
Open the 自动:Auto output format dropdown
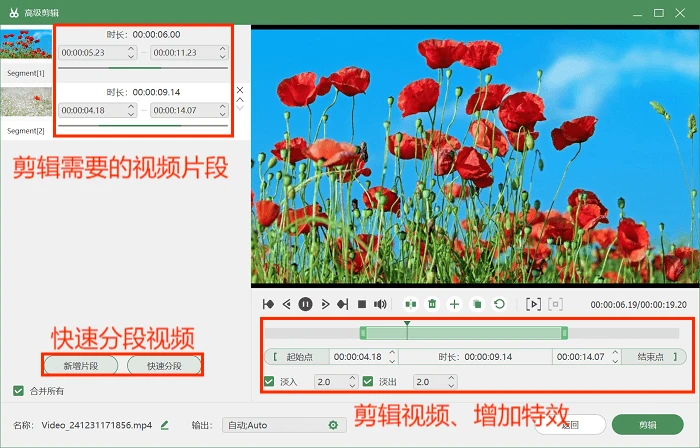tap(284, 425)
